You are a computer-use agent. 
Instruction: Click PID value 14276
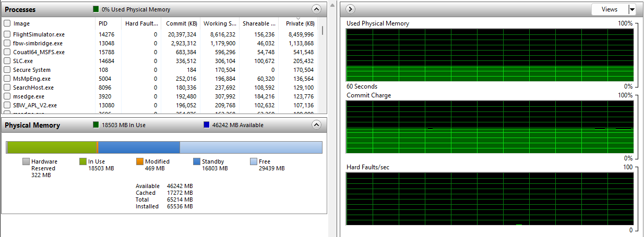tap(106, 34)
